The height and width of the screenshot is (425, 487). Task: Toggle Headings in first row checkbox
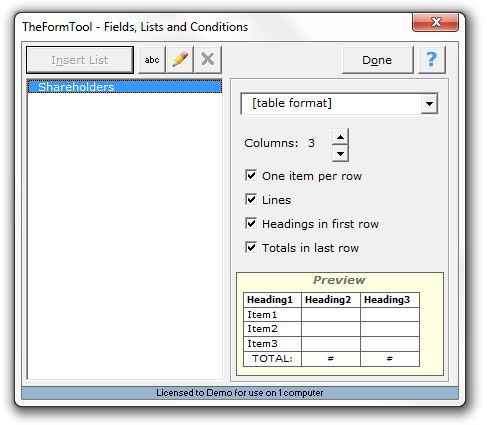(x=251, y=223)
